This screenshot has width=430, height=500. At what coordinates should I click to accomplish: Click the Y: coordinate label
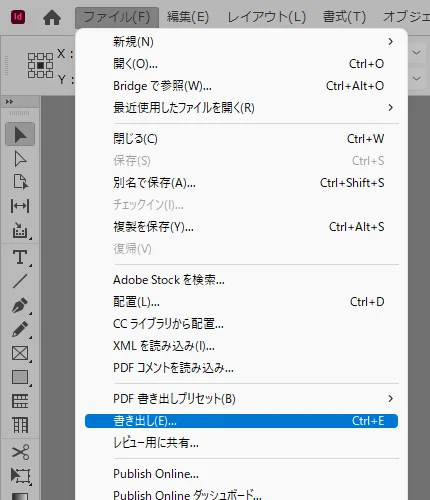click(x=66, y=80)
